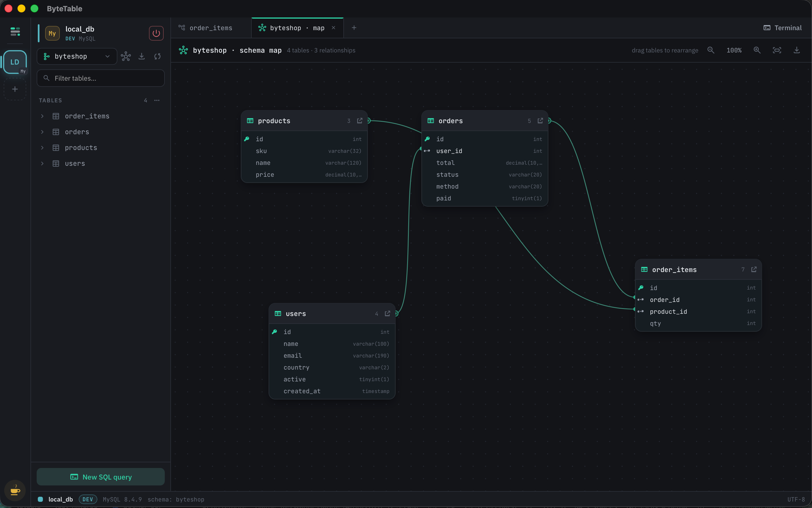The height and width of the screenshot is (508, 812).
Task: Fit schema map to screen
Action: (x=777, y=50)
